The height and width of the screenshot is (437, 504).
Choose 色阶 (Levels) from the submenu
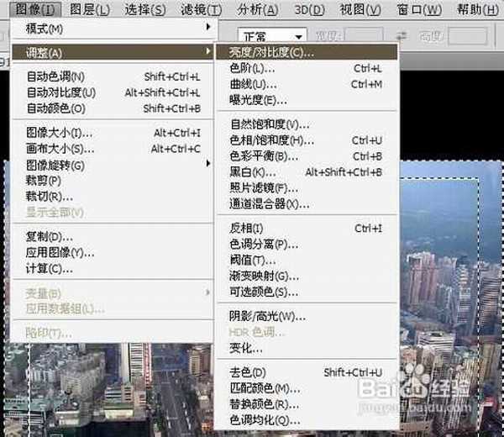click(253, 68)
